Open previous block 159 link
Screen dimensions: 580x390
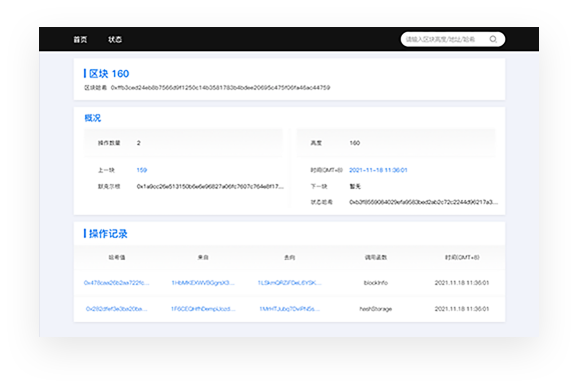[142, 170]
